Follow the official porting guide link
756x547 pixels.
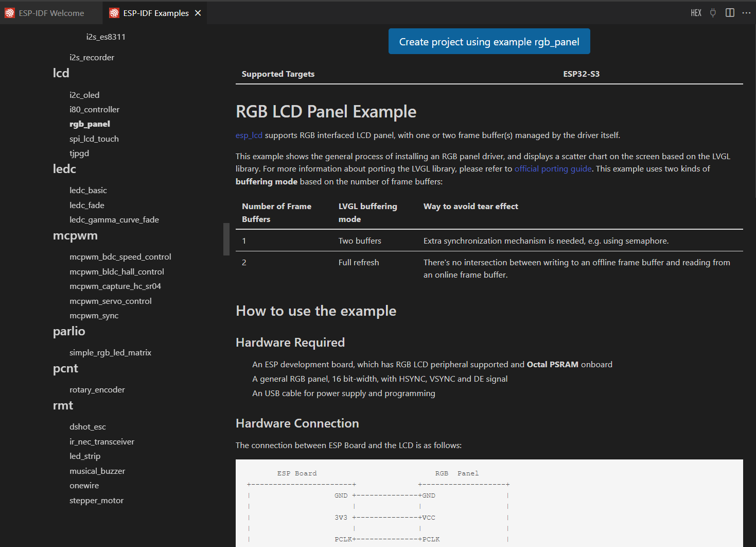(x=553, y=169)
